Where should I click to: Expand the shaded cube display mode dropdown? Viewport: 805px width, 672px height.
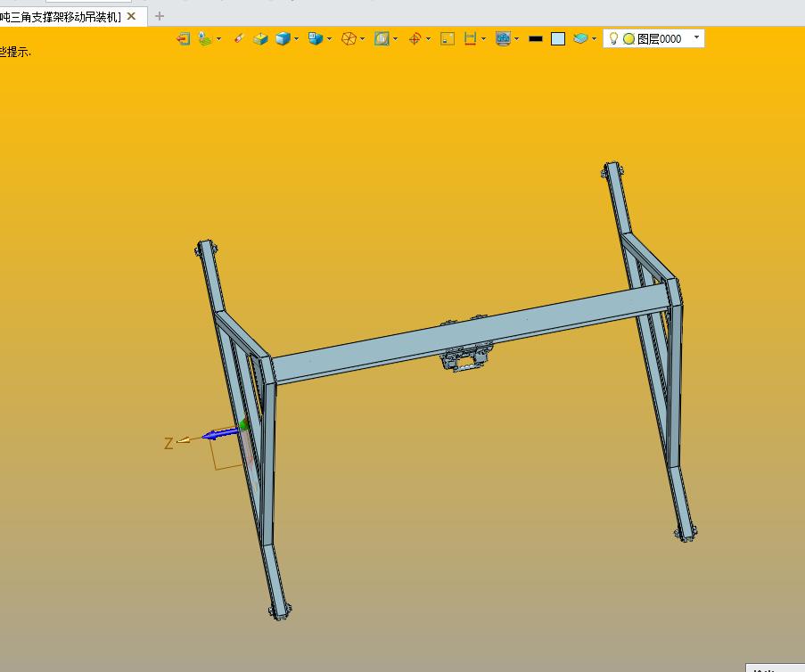point(296,39)
